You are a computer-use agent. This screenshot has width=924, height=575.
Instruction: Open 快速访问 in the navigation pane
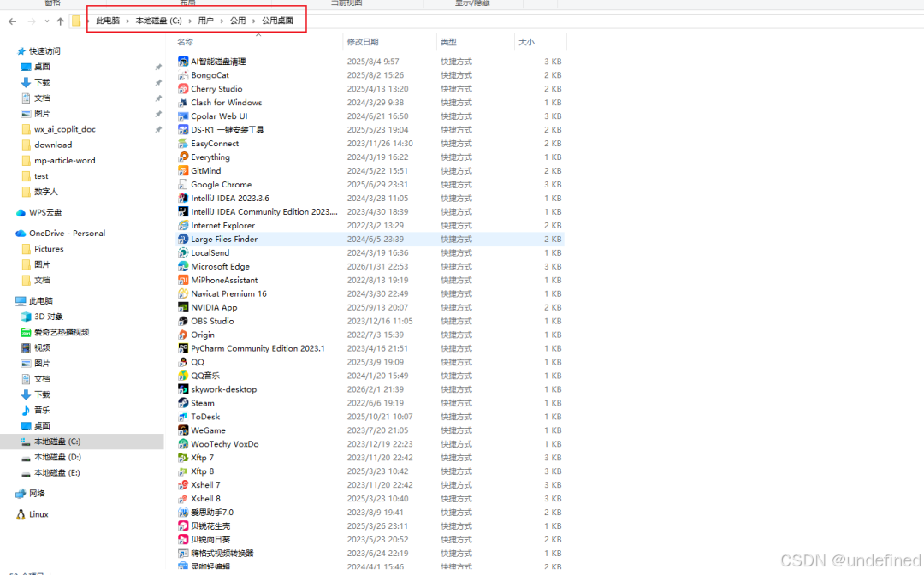44,51
